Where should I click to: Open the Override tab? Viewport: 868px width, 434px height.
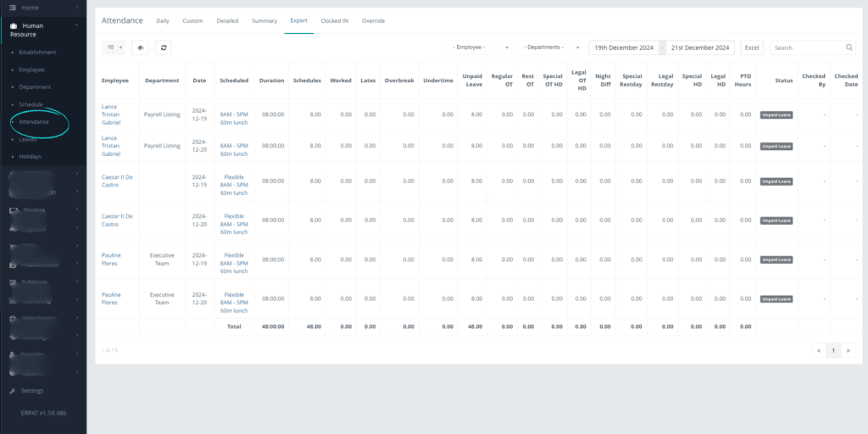373,21
